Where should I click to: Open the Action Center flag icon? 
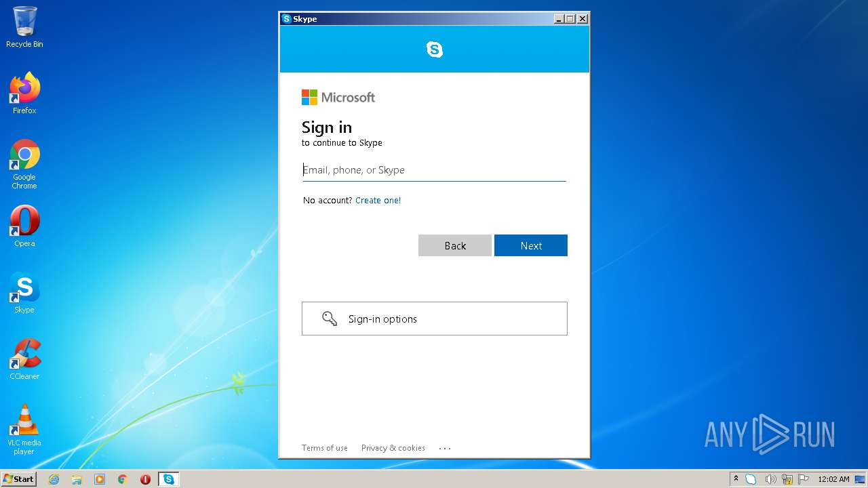pyautogui.click(x=804, y=479)
